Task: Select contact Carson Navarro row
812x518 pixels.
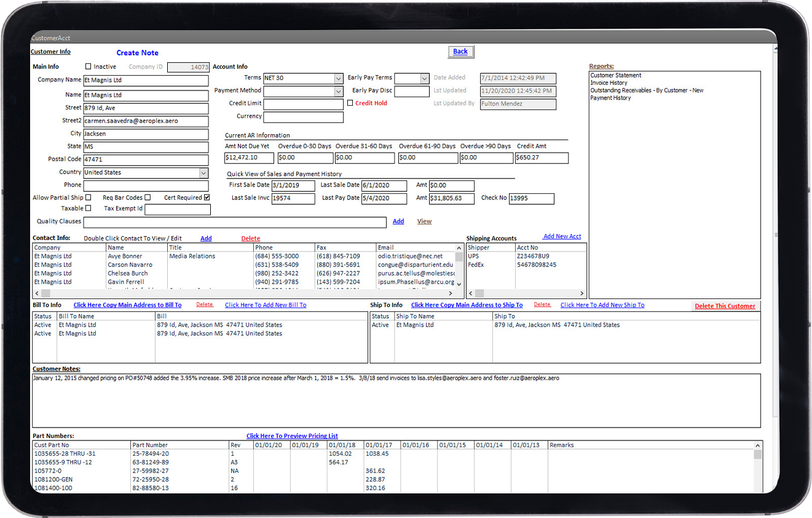Action: pos(245,265)
